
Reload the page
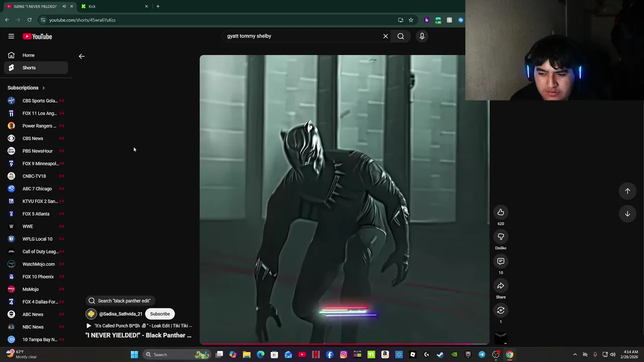pyautogui.click(x=30, y=20)
